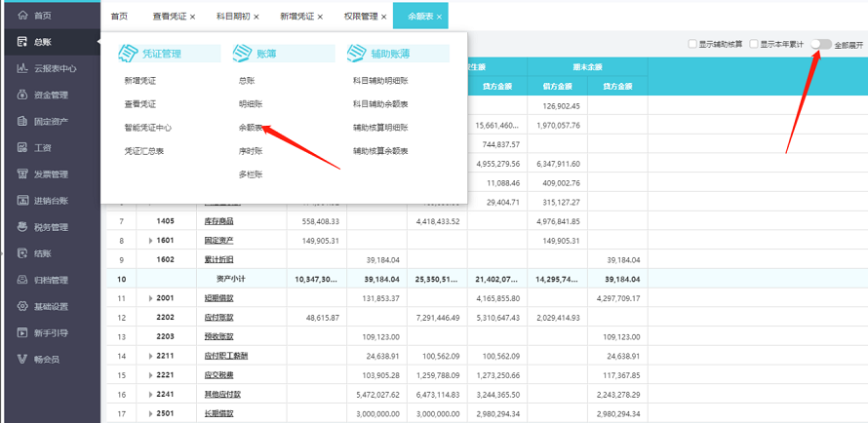868x423 pixels.
Task: Click the 辅助账簿 header icon
Action: coord(356,53)
